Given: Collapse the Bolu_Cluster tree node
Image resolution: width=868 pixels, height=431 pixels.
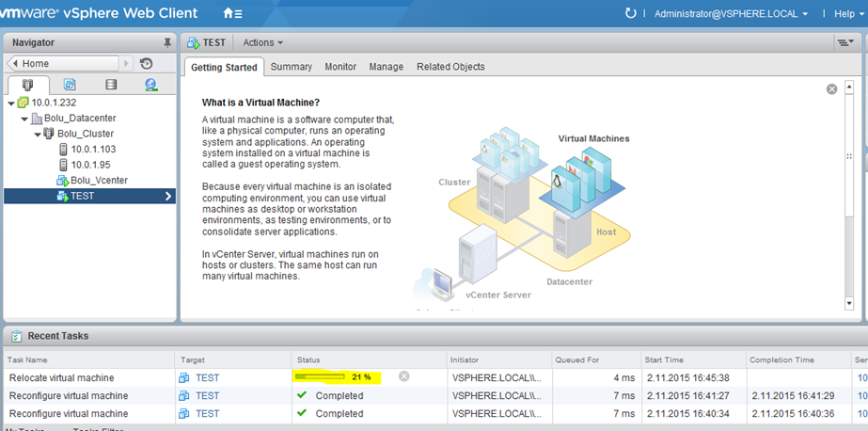Looking at the screenshot, I should click(x=37, y=134).
